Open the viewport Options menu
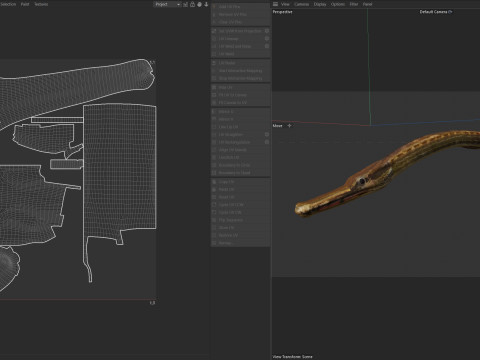The width and height of the screenshot is (480, 360). [x=338, y=4]
